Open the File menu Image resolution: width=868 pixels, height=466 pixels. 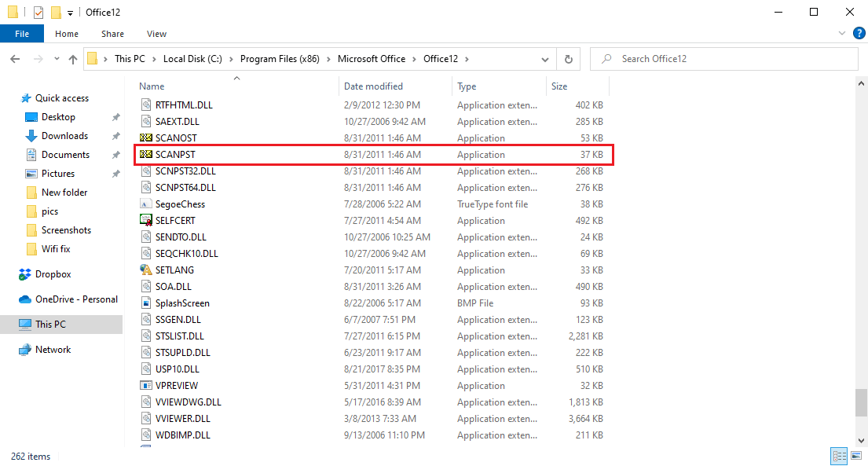click(x=22, y=34)
